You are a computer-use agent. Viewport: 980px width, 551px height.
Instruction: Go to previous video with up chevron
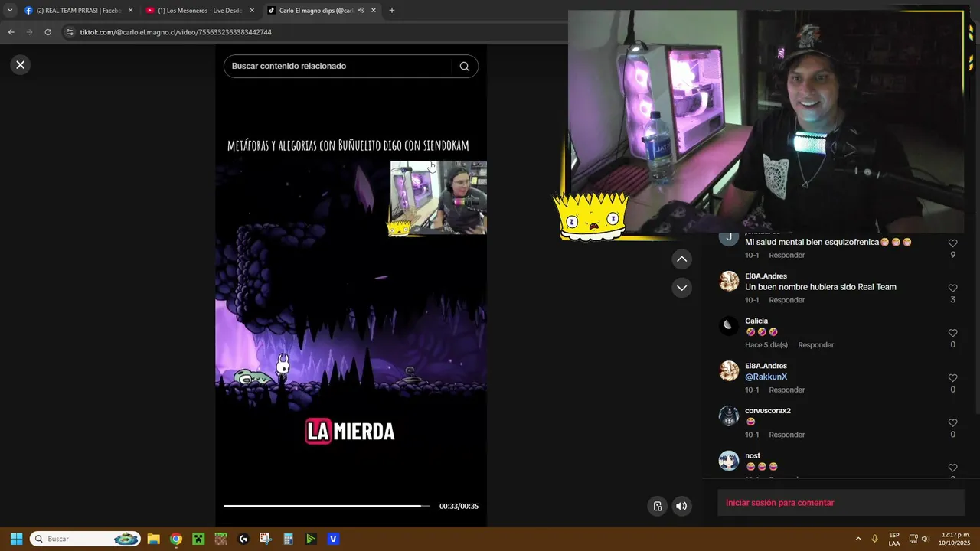(681, 259)
